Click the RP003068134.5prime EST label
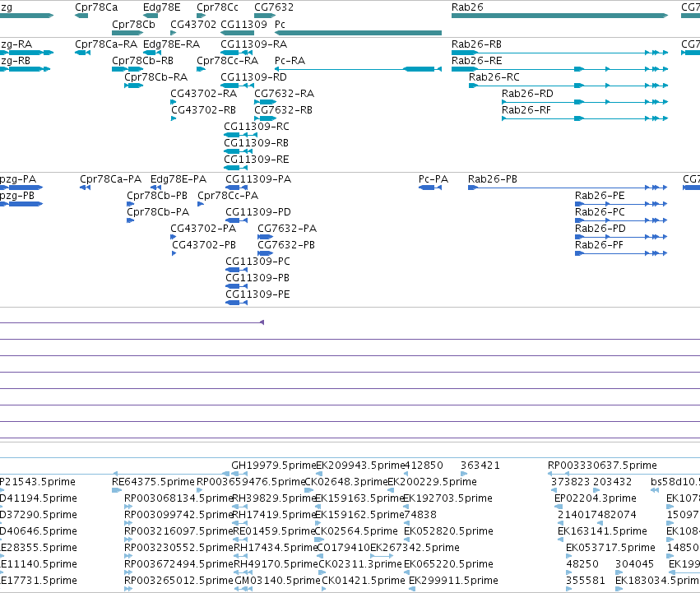The image size is (700, 593). point(178,498)
